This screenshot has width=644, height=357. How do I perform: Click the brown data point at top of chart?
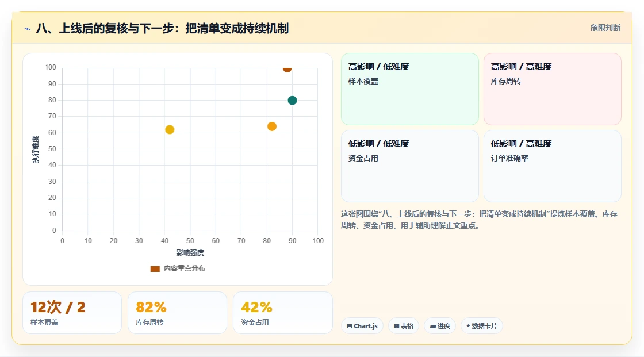point(287,68)
